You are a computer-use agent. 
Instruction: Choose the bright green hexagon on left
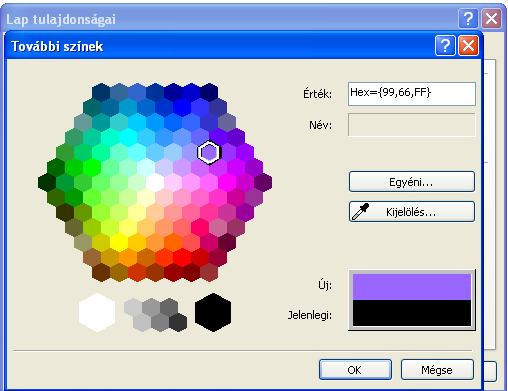92,167
